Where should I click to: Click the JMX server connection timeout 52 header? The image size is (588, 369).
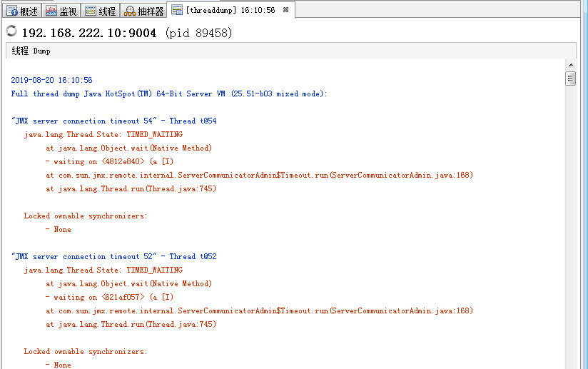coord(113,256)
